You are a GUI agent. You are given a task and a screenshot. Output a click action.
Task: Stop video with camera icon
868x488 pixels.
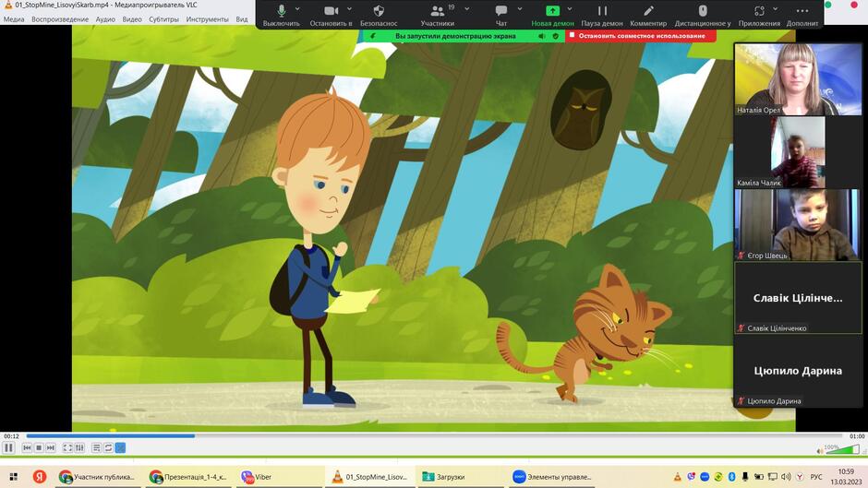click(331, 15)
